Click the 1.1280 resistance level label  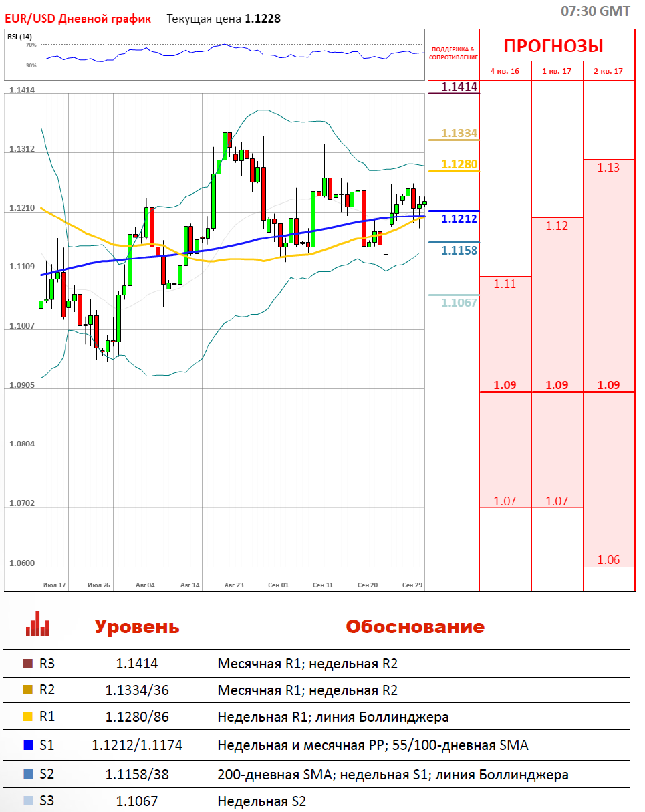pos(459,164)
